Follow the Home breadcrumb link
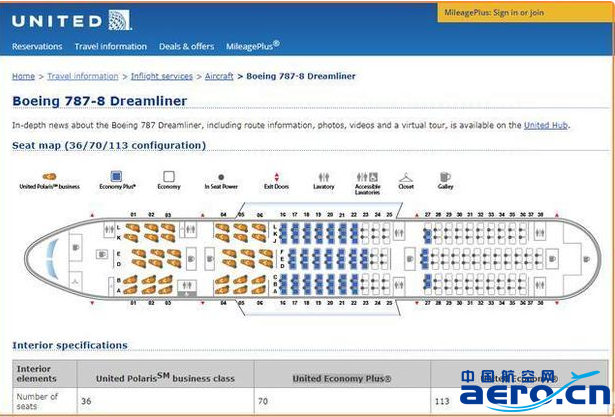 [x=23, y=76]
